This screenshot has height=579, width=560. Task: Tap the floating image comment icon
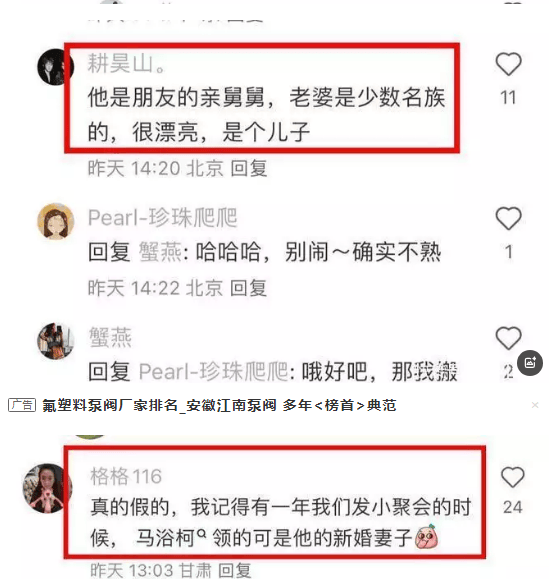[x=530, y=363]
